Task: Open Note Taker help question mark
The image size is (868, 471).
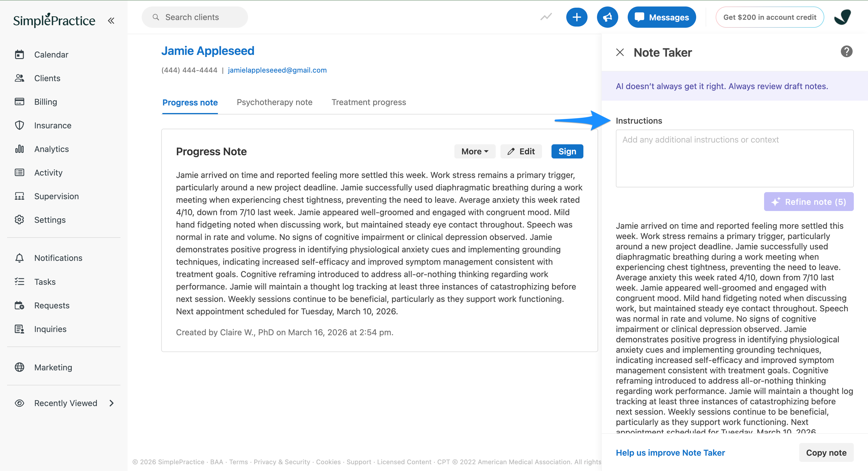Action: [846, 52]
